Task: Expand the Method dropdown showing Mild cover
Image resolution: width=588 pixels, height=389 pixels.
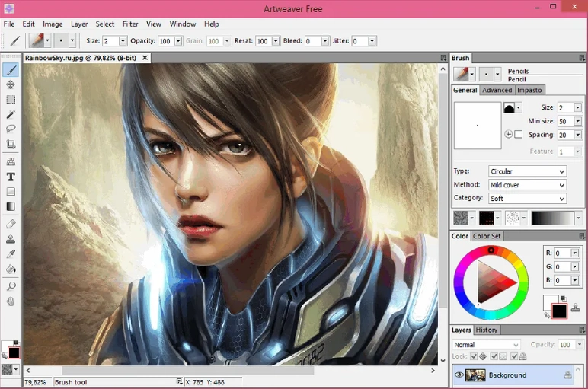Action: [x=527, y=185]
